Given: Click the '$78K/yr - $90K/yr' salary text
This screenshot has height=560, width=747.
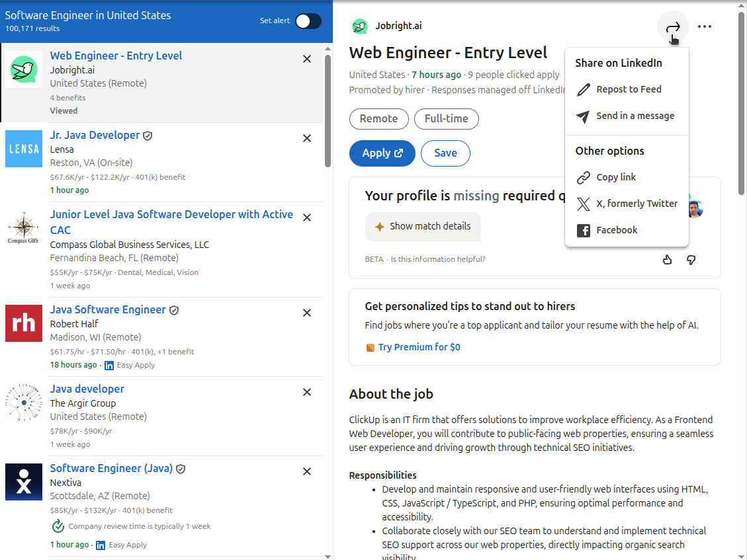Looking at the screenshot, I should click(81, 432).
